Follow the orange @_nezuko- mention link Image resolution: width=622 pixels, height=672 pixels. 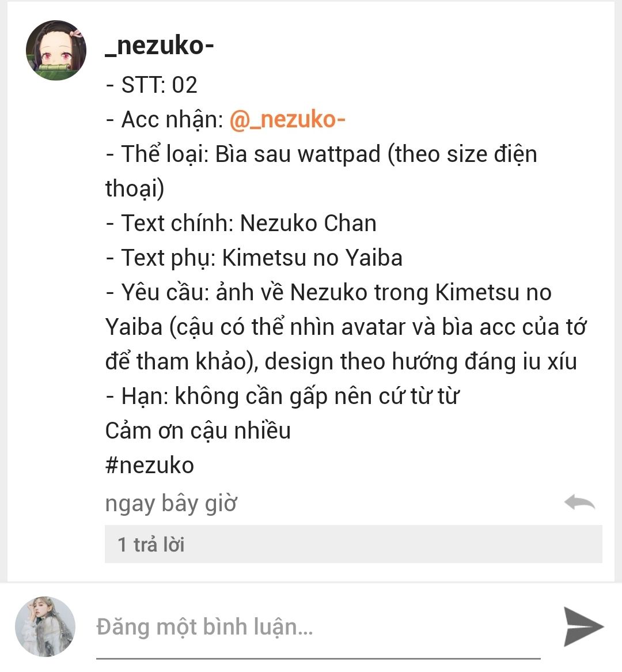[287, 119]
